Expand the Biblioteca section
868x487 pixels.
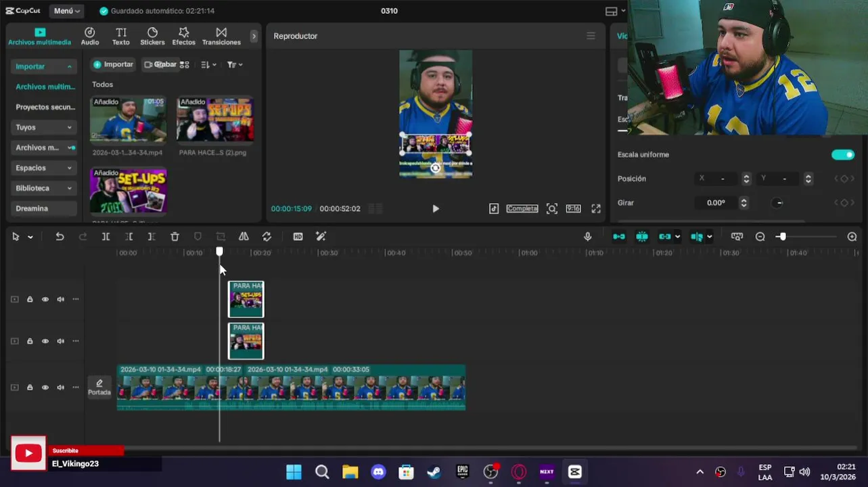click(44, 188)
